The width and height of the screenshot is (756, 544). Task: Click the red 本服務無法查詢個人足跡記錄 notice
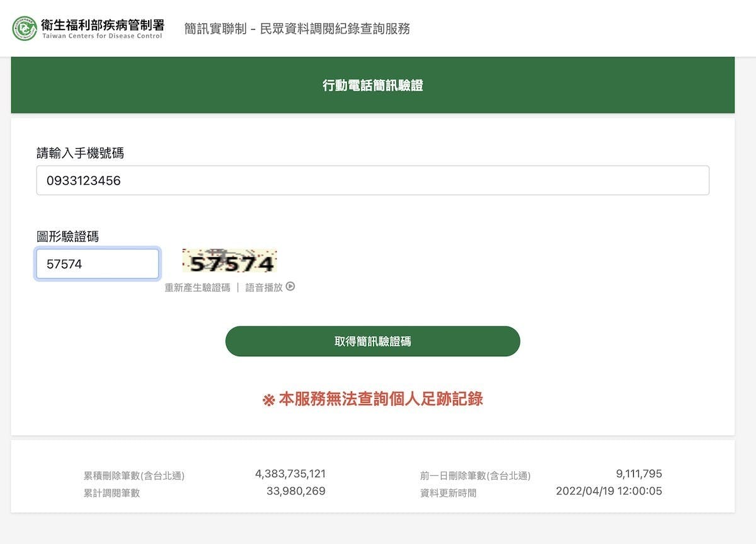tap(373, 399)
